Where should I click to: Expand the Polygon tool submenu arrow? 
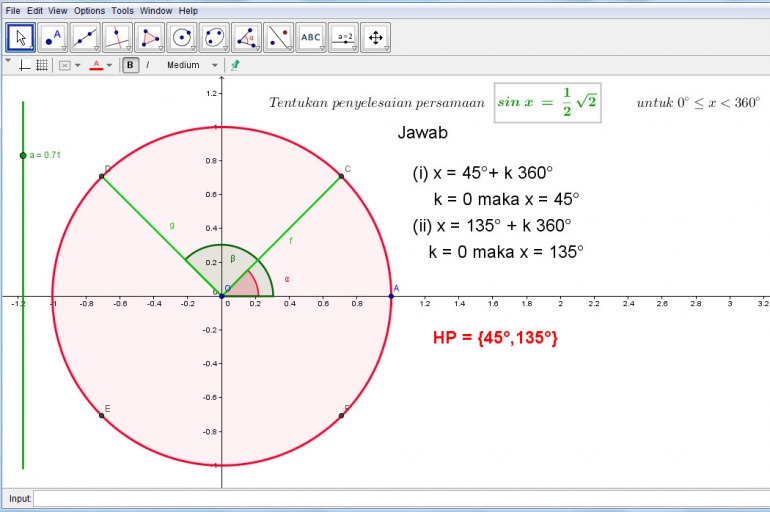161,49
